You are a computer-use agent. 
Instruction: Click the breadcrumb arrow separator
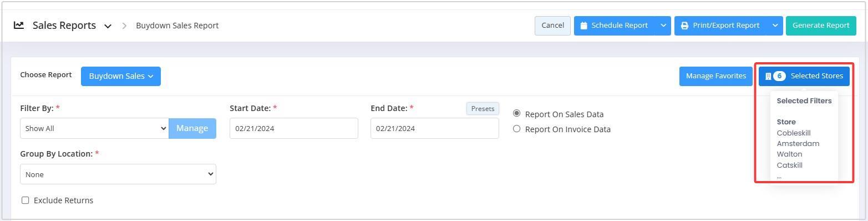coord(125,26)
